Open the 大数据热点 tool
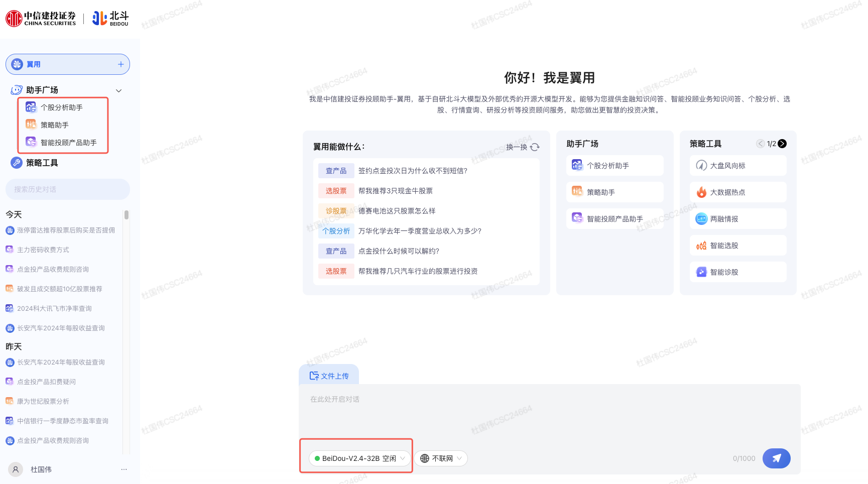The width and height of the screenshot is (868, 484). [x=738, y=192]
